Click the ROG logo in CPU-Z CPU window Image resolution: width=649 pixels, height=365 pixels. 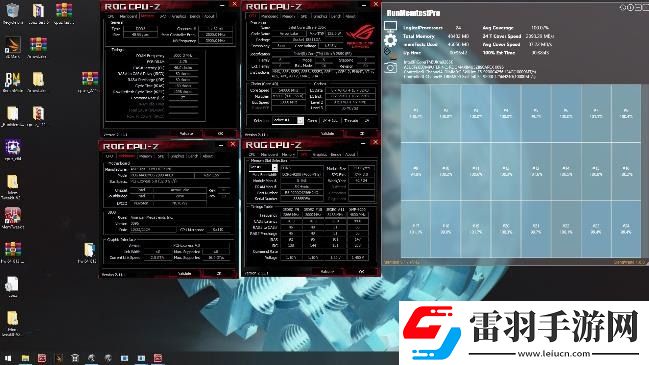tap(360, 36)
